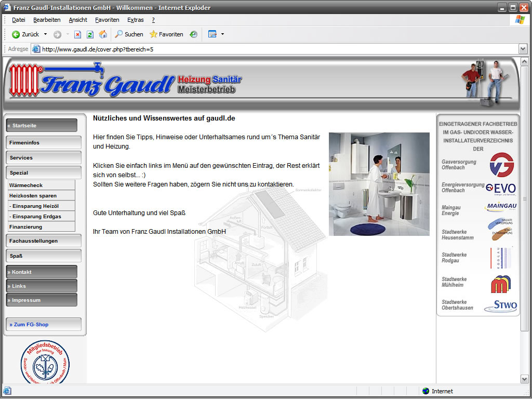532x399 pixels.
Task: Click the vertical scrollbar thumb
Action: pyautogui.click(x=524, y=198)
